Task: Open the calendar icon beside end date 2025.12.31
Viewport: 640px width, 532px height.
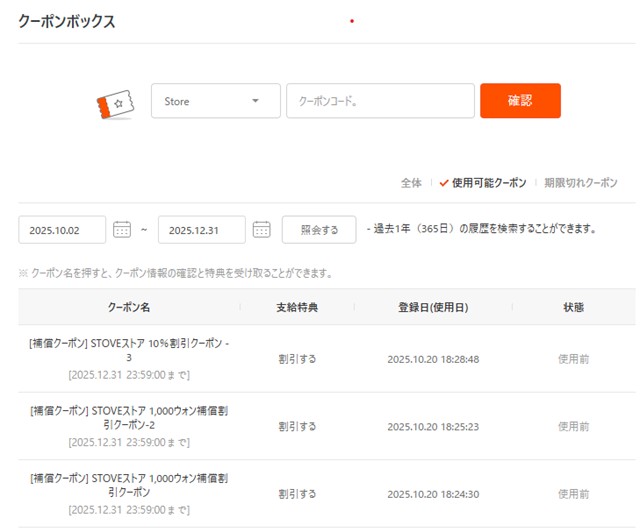Action: pos(262,229)
